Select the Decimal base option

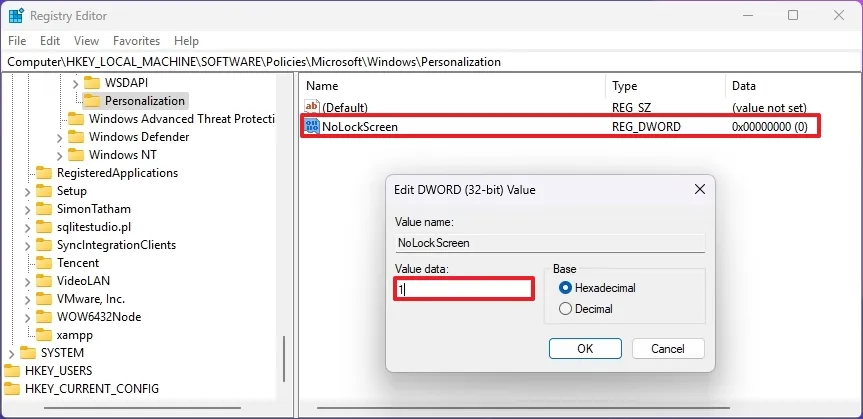tap(566, 309)
